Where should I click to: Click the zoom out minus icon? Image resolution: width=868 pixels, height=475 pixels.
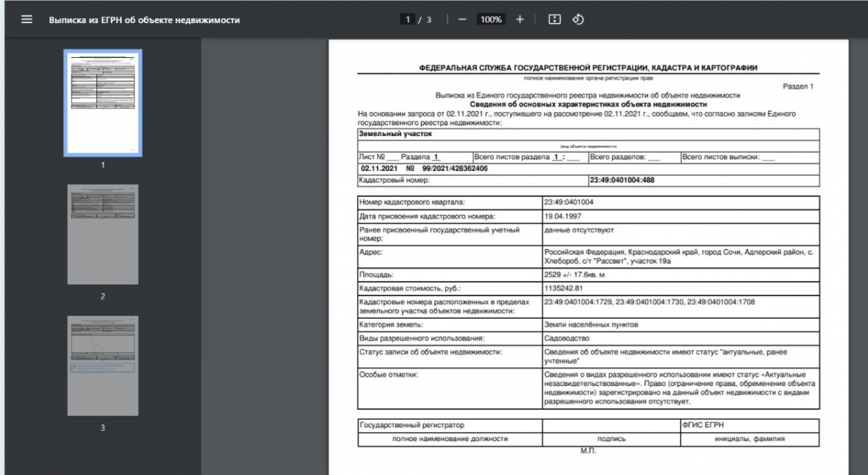point(462,20)
